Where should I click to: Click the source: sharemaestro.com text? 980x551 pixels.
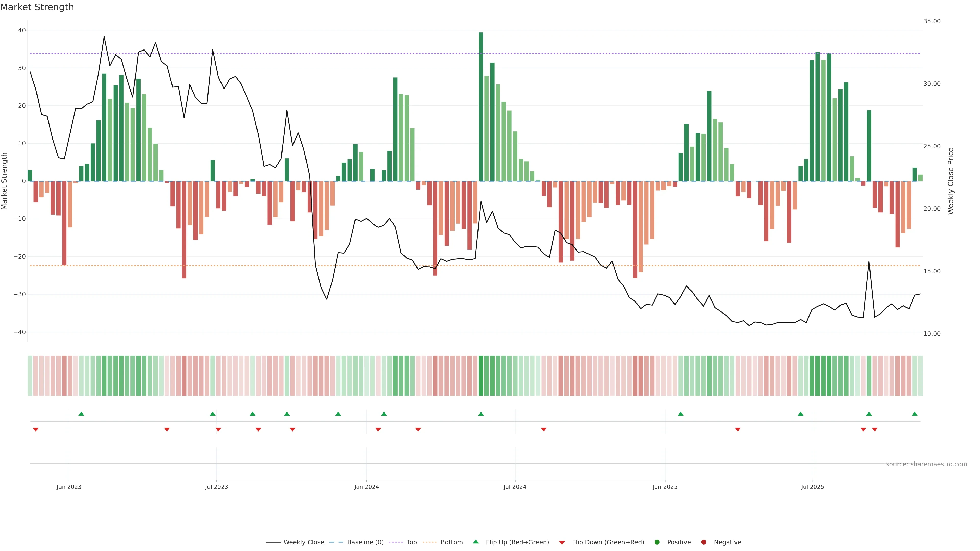(926, 464)
